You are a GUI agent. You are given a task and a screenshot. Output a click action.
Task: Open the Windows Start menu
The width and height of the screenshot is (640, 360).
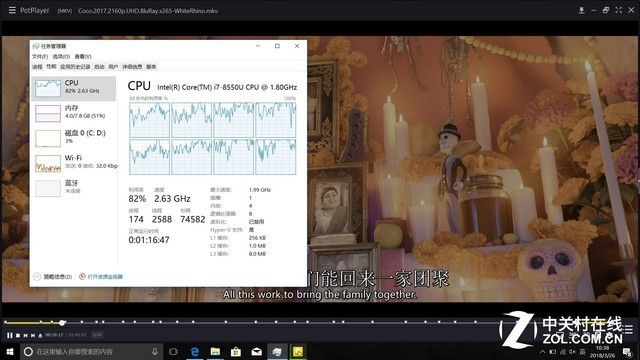click(10, 351)
